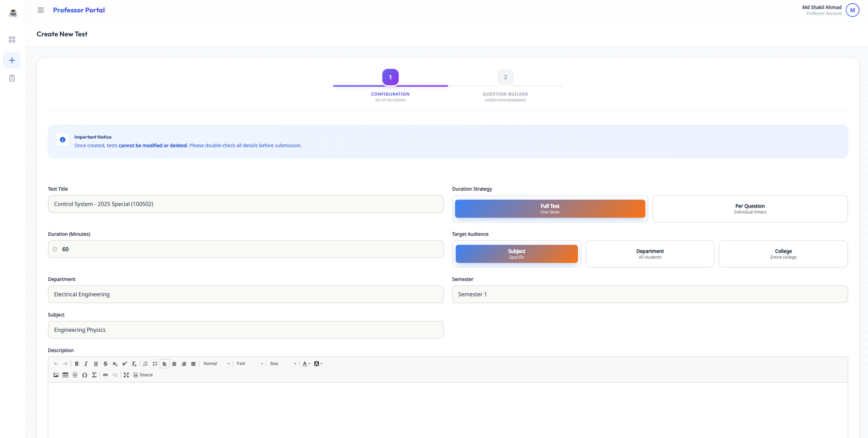Set target audience to College
The image size is (868, 438).
tap(783, 254)
